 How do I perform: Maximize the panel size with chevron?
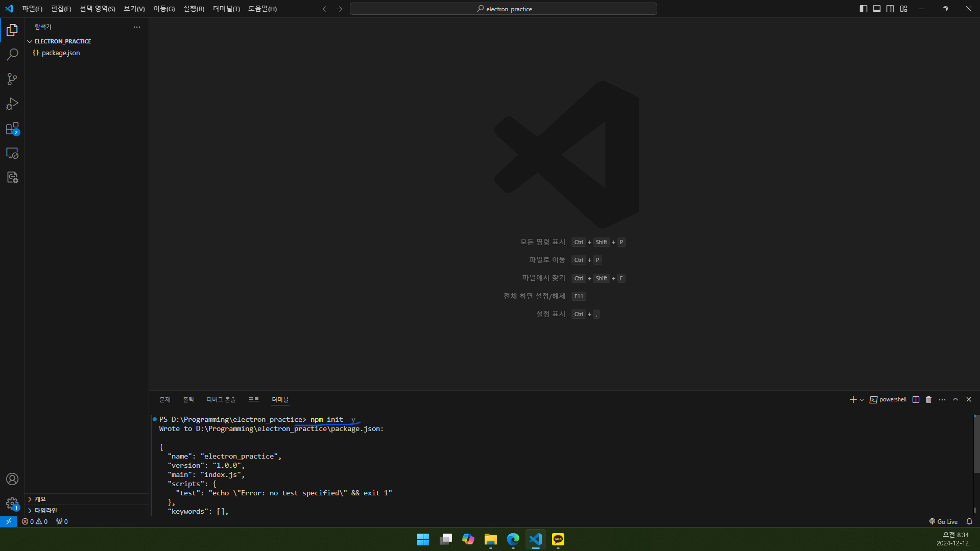[955, 399]
